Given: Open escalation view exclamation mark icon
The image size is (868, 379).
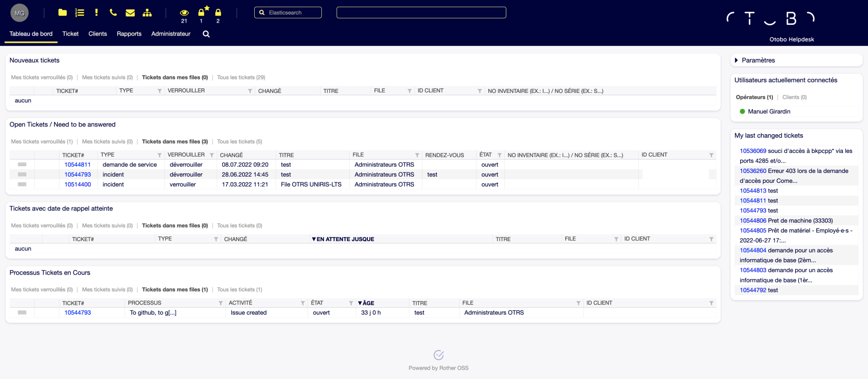Looking at the screenshot, I should (x=96, y=12).
